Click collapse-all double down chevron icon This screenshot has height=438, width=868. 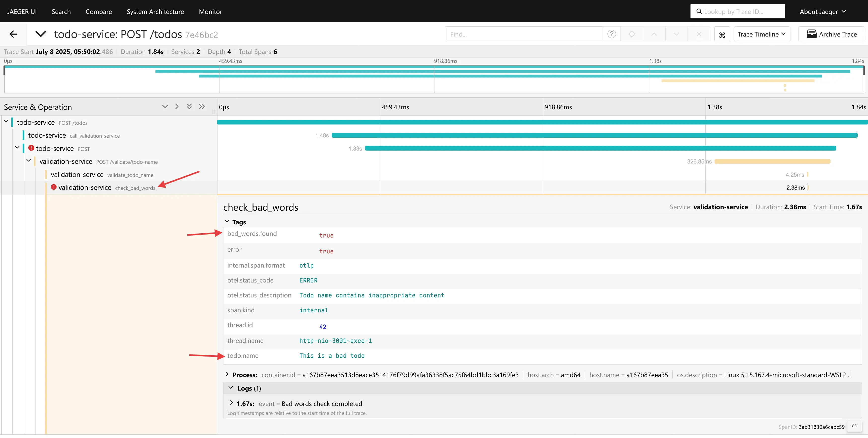click(189, 107)
